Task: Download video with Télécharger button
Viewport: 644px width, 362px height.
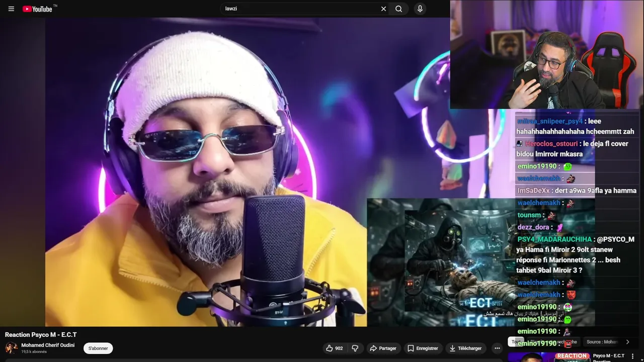Action: (x=465, y=348)
